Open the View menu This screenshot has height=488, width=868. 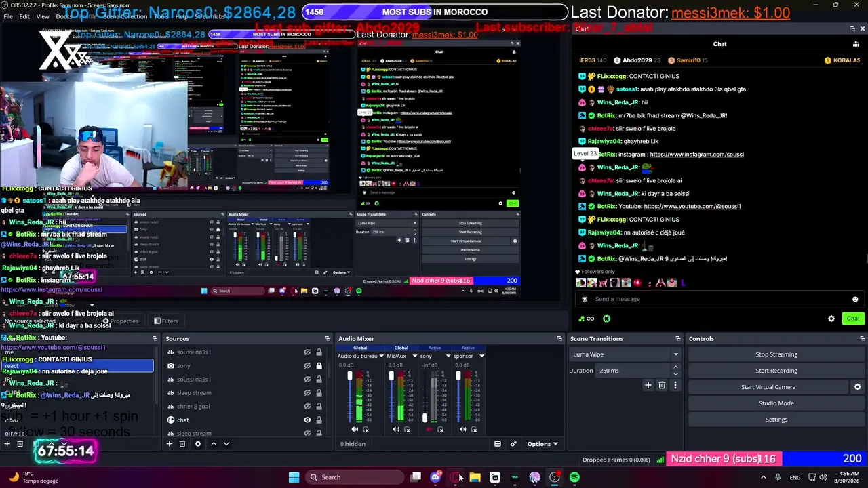43,16
